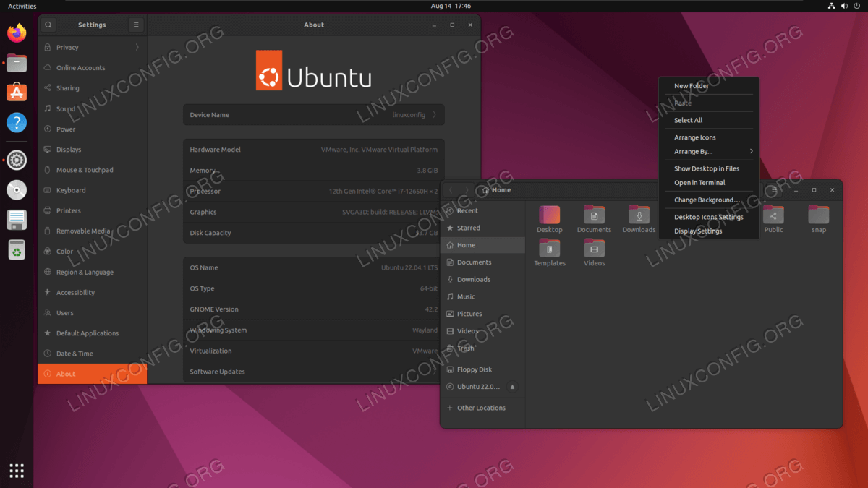Open the Files window hamburger menu
Screen dimensions: 868x488
[775, 190]
